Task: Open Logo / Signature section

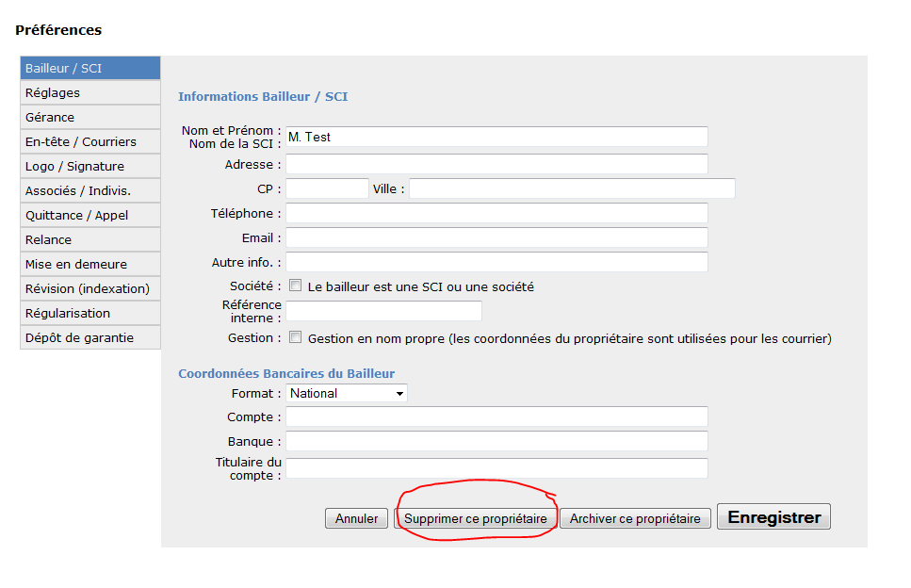Action: [x=90, y=166]
